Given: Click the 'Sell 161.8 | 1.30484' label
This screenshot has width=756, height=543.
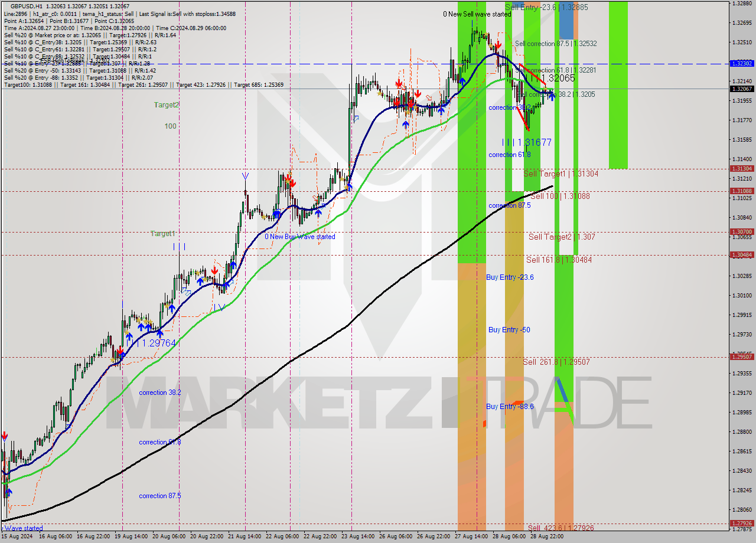Looking at the screenshot, I should point(559,260).
